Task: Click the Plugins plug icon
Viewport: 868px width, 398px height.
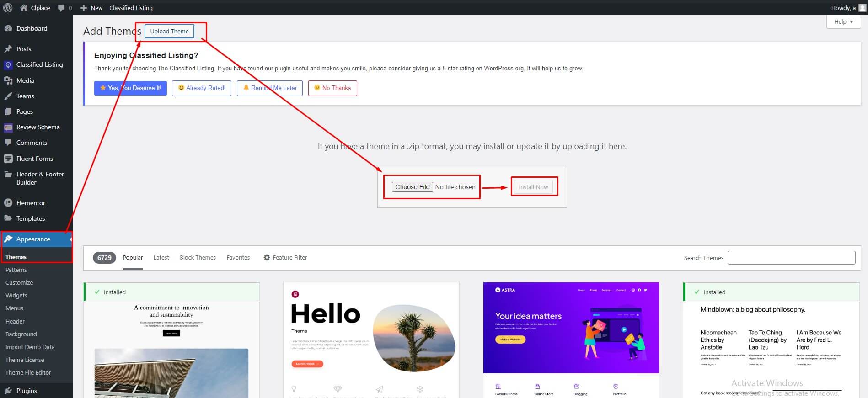Action: [8, 391]
